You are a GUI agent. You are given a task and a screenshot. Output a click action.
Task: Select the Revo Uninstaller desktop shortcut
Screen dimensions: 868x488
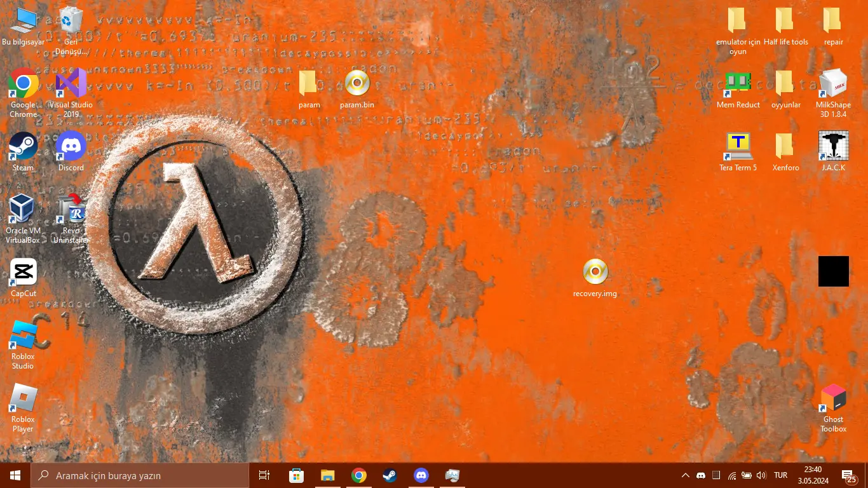[71, 219]
